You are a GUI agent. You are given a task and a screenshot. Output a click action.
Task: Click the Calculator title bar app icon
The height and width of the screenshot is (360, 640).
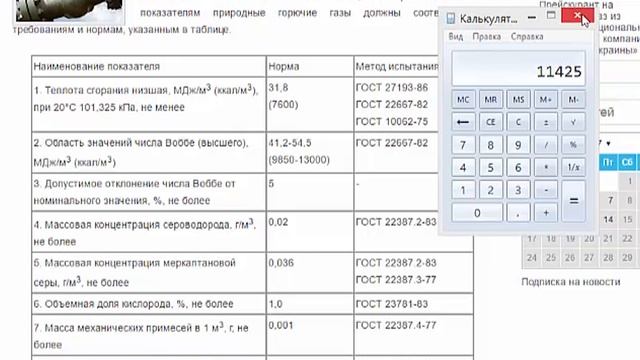pos(451,18)
